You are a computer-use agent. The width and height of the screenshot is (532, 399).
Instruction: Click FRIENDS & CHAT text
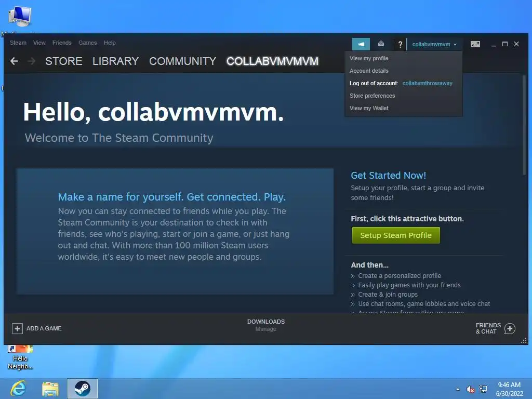pyautogui.click(x=488, y=328)
